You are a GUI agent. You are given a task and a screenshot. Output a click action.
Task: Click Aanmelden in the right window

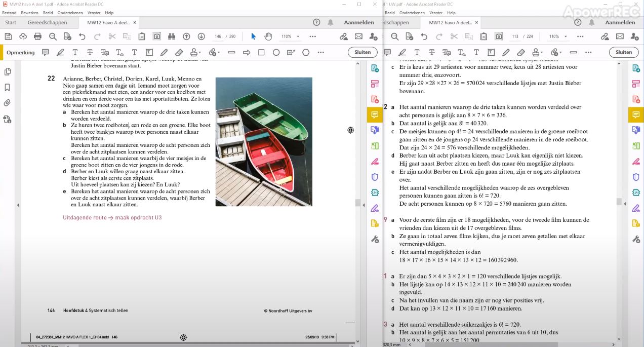pyautogui.click(x=620, y=23)
